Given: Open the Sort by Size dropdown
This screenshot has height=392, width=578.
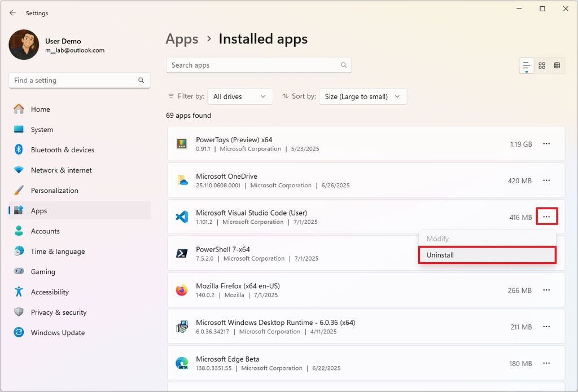Looking at the screenshot, I should (363, 96).
